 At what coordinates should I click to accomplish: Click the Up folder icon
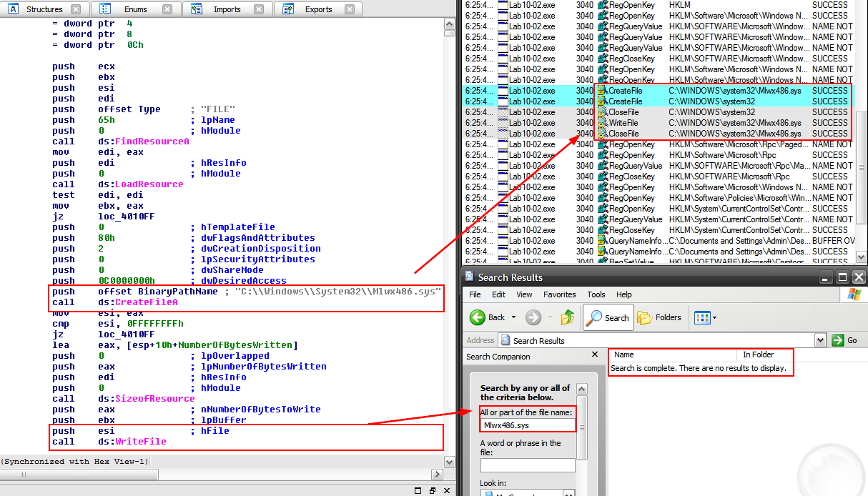(568, 317)
